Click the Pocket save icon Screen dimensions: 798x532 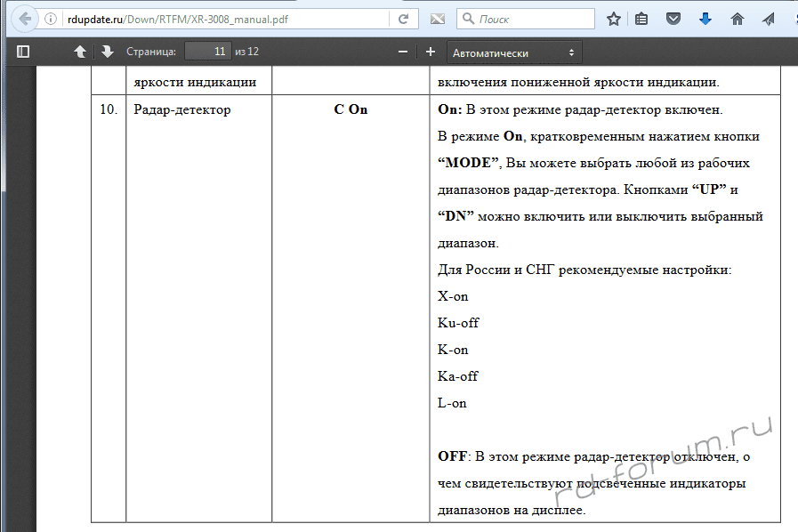tap(673, 19)
